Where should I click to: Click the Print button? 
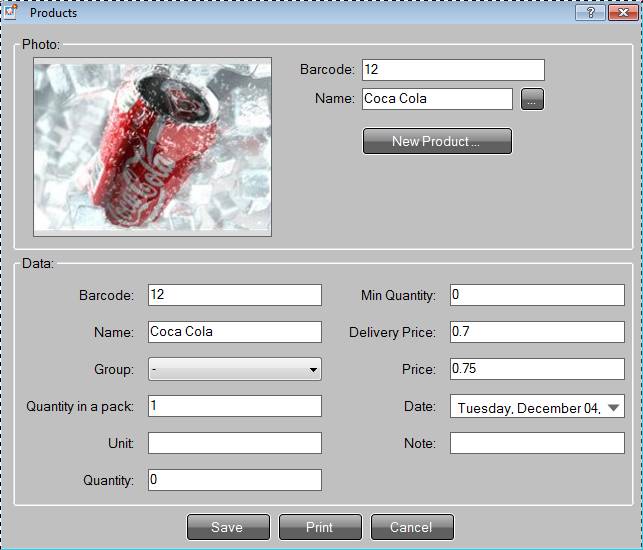[319, 527]
